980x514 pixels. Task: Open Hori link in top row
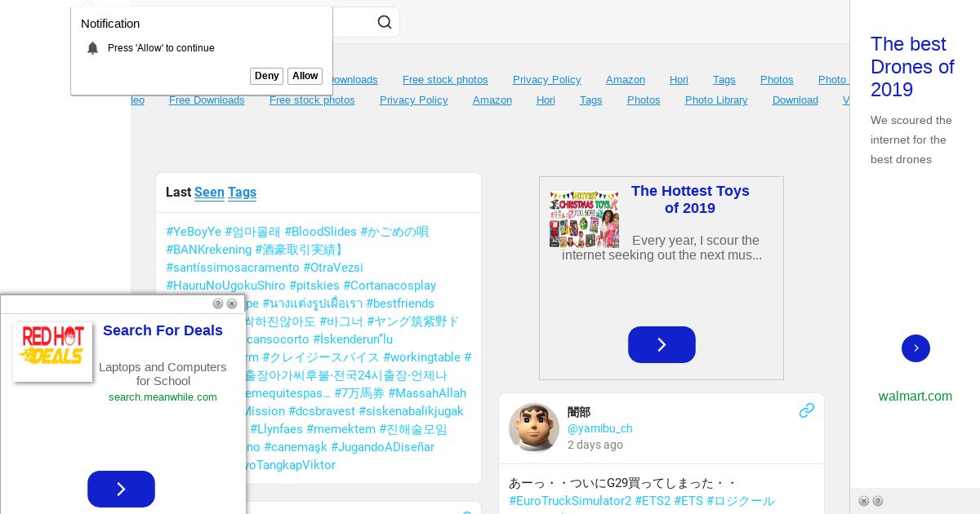coord(679,79)
